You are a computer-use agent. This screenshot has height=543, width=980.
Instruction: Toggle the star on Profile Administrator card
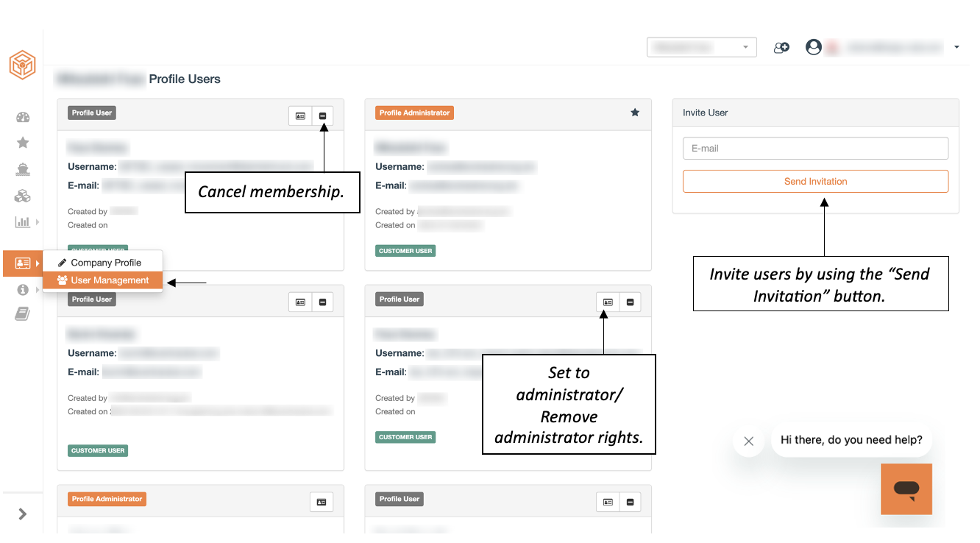[635, 113]
